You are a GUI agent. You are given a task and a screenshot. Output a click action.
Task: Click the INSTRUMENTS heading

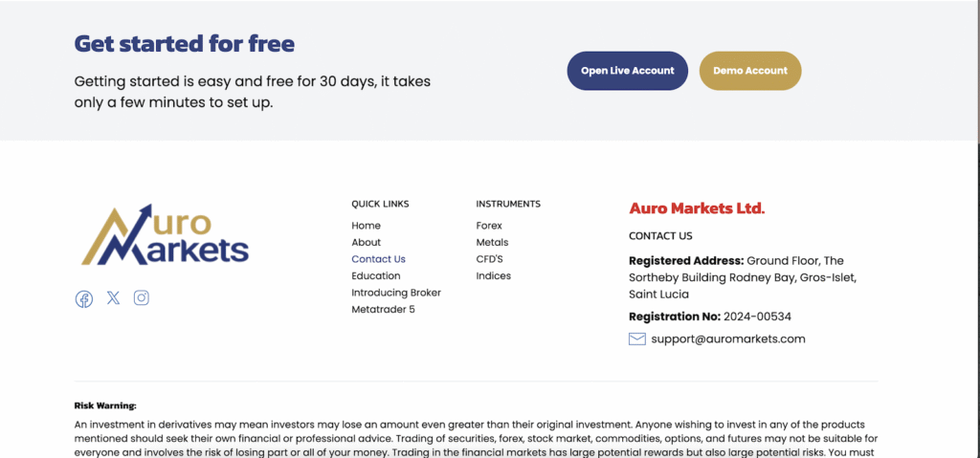(508, 205)
